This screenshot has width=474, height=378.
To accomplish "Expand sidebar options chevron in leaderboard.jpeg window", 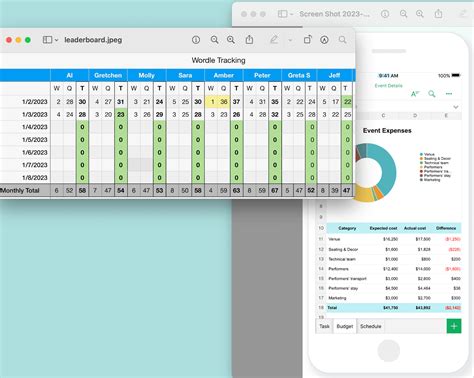I will pos(56,40).
